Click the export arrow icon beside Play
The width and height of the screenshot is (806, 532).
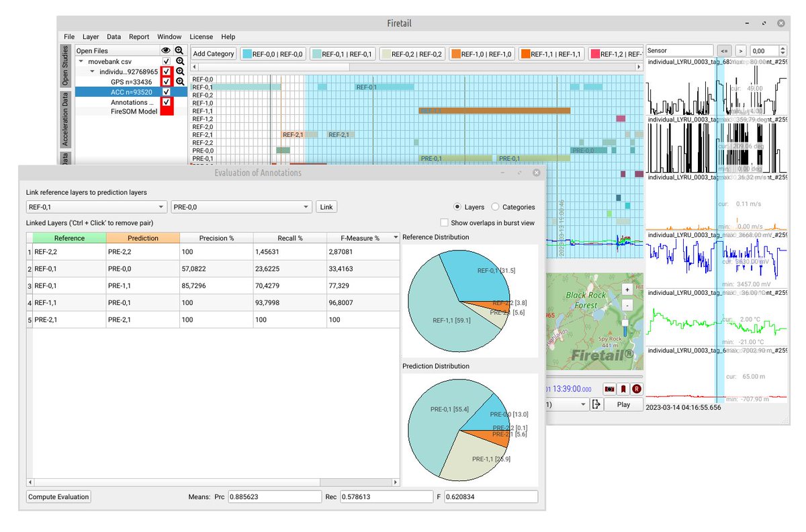coord(596,404)
